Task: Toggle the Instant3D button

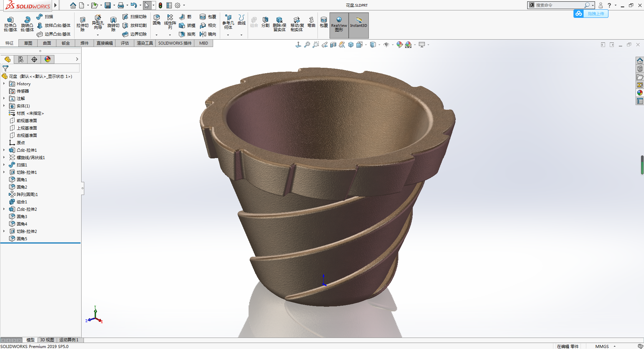Action: pyautogui.click(x=359, y=25)
